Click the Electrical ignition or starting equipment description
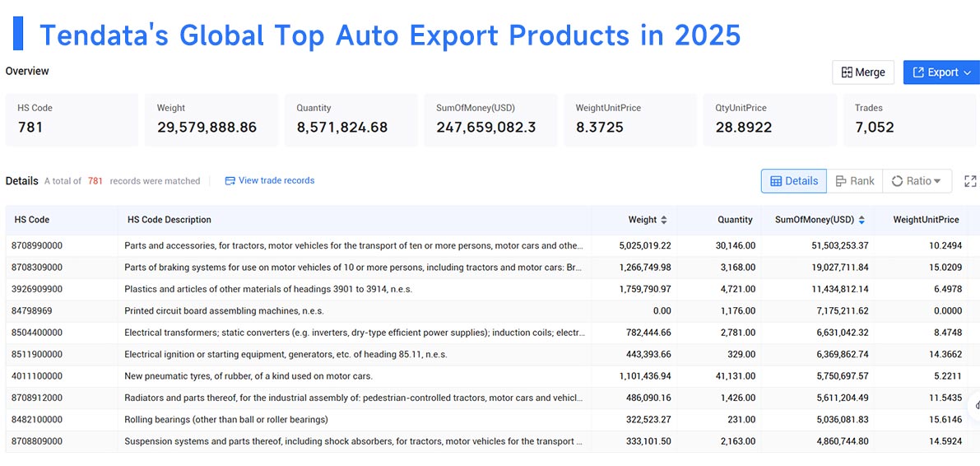 tap(286, 354)
